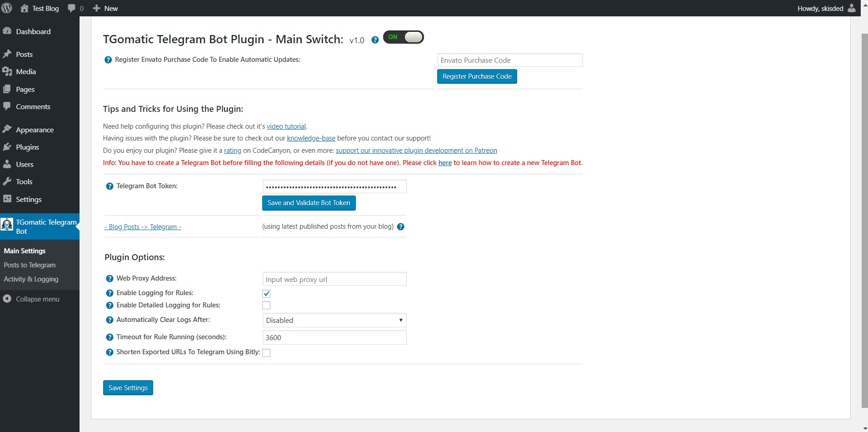868x432 pixels.
Task: Click the Pages icon in sidebar
Action: (x=7, y=89)
